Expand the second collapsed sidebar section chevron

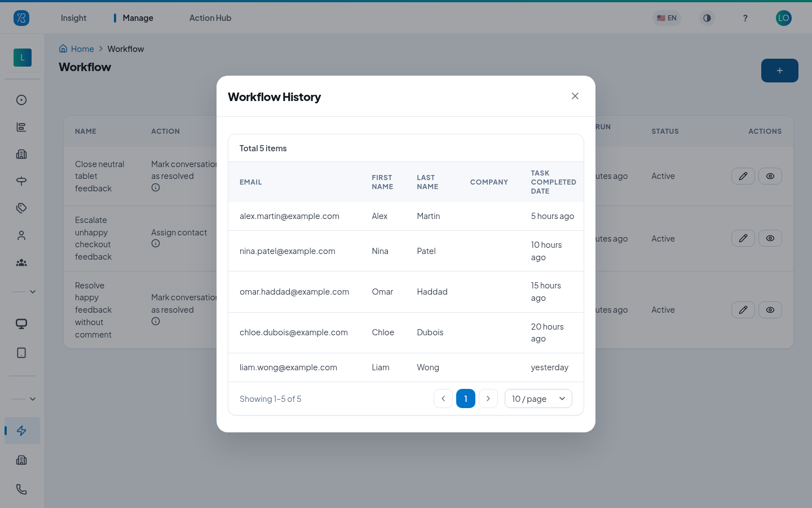(33, 399)
